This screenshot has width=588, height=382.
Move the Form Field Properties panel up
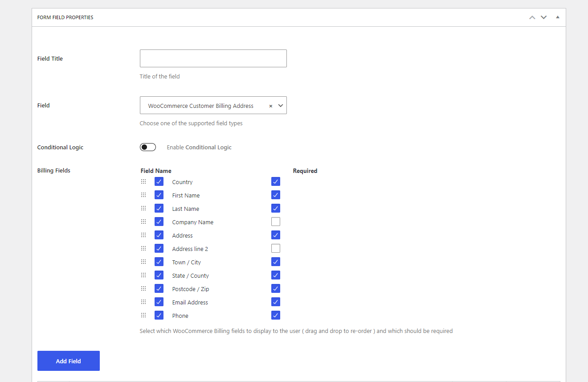(532, 17)
